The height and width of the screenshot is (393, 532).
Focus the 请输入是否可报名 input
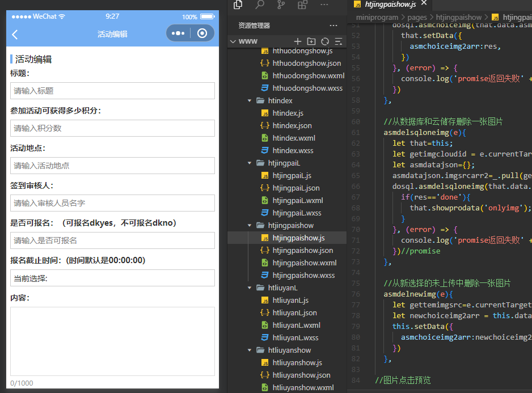point(112,240)
